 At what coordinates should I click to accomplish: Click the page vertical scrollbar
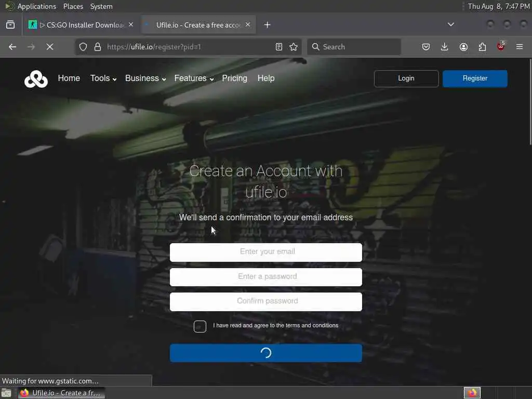click(x=530, y=102)
